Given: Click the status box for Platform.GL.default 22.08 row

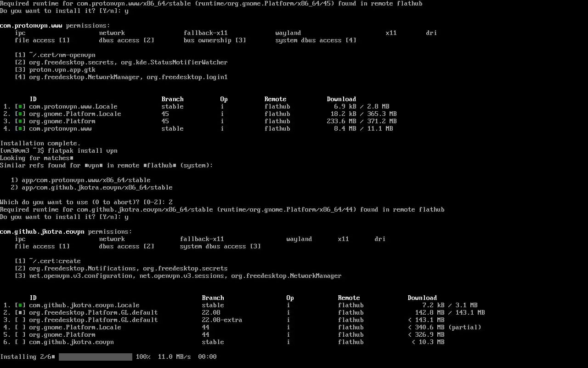Looking at the screenshot, I should 20,313.
